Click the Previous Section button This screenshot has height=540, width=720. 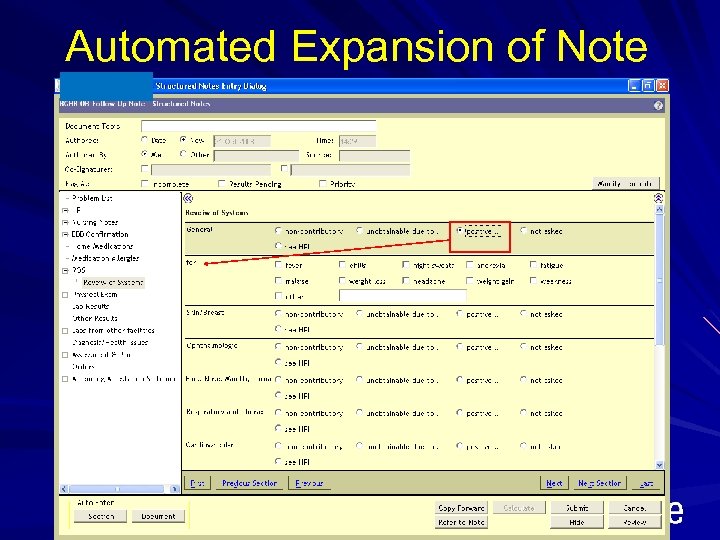coord(249,483)
